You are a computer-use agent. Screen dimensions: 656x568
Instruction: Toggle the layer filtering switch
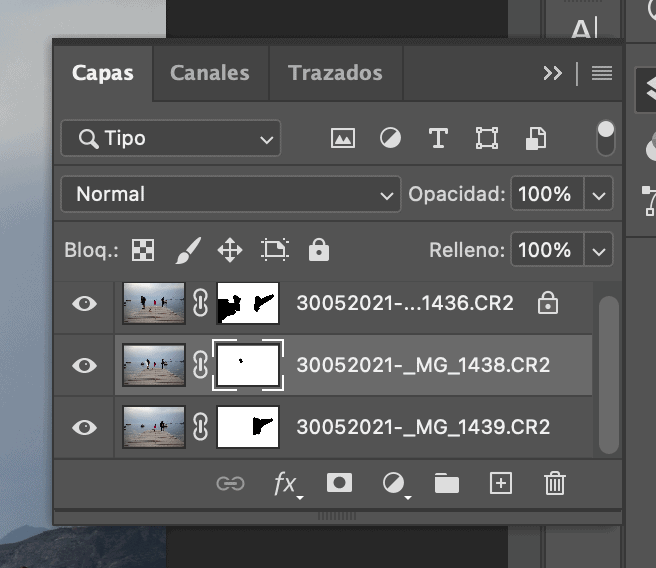click(606, 138)
